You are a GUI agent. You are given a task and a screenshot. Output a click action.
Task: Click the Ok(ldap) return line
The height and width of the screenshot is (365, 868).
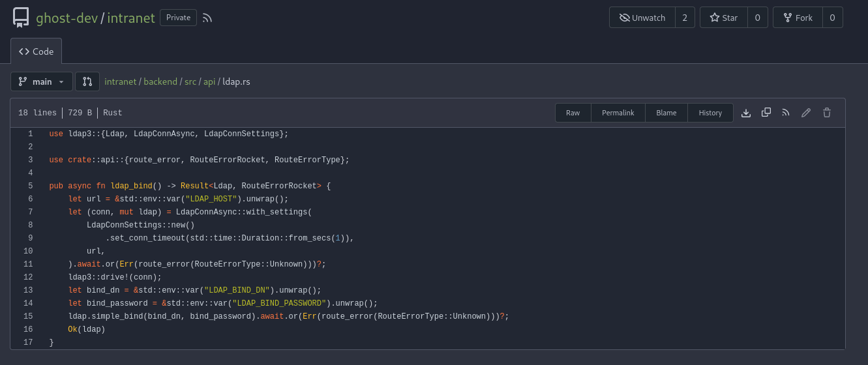point(87,329)
